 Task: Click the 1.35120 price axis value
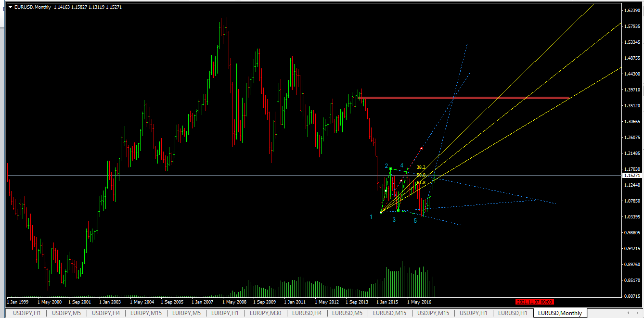click(632, 106)
